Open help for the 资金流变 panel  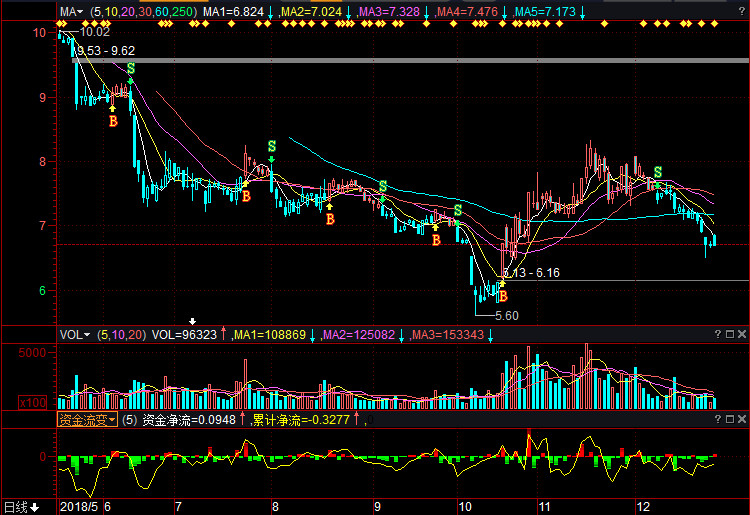716,420
